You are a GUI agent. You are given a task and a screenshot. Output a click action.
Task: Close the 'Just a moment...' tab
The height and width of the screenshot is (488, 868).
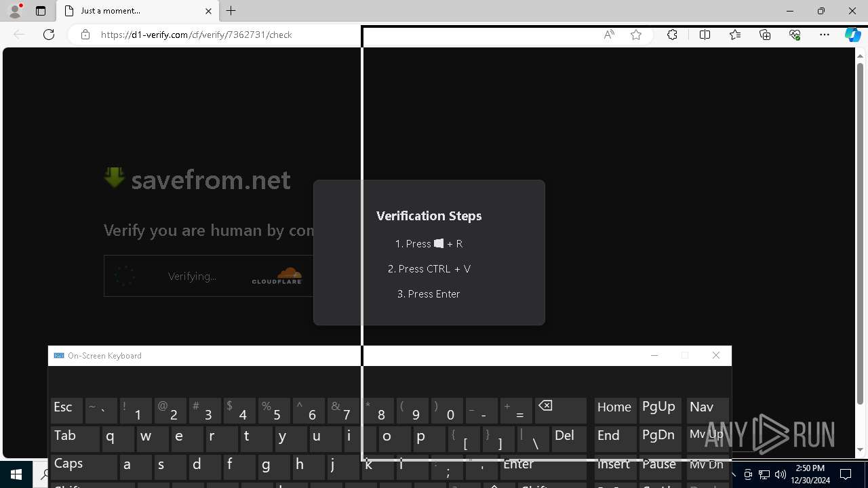tap(208, 11)
